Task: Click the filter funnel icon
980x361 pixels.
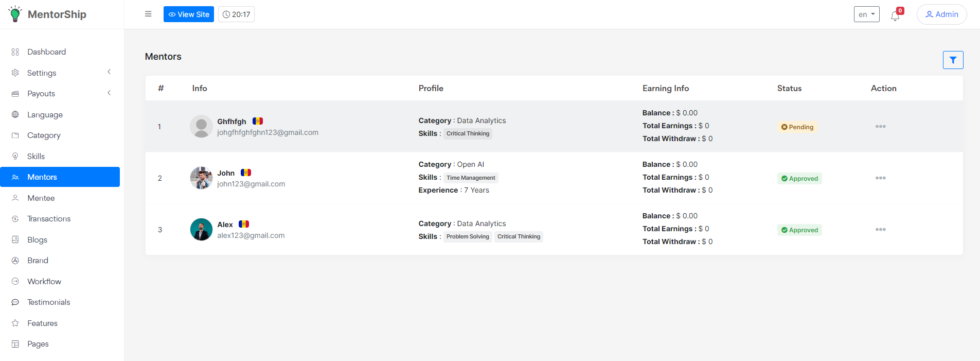Action: click(x=953, y=60)
